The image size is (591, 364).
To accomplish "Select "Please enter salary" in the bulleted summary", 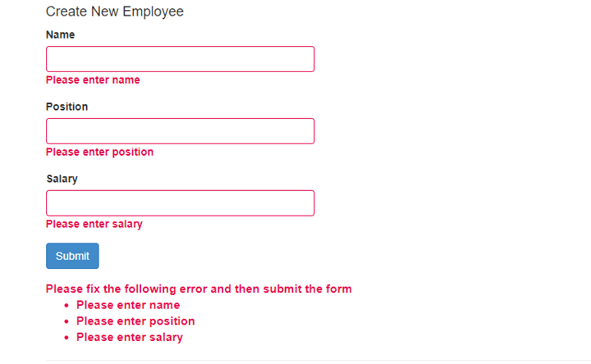I will click(x=130, y=337).
